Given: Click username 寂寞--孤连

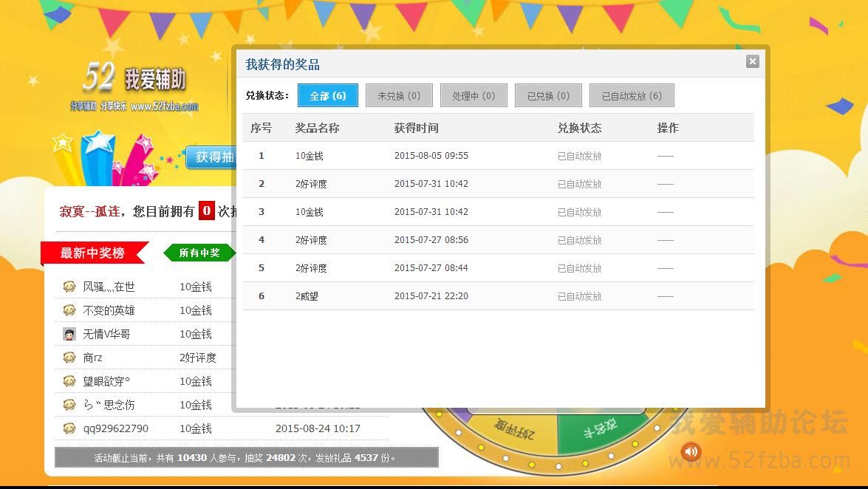Looking at the screenshot, I should click(89, 211).
